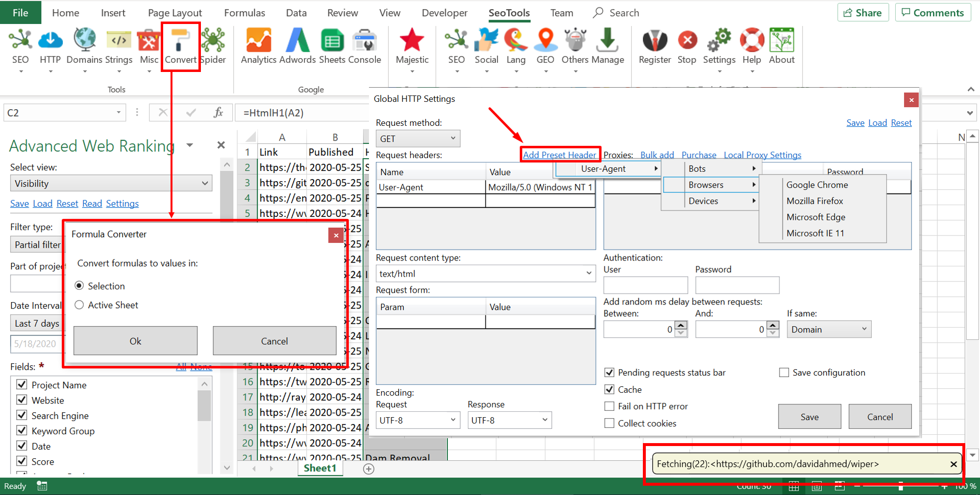Click the Authentication User input field

click(645, 285)
